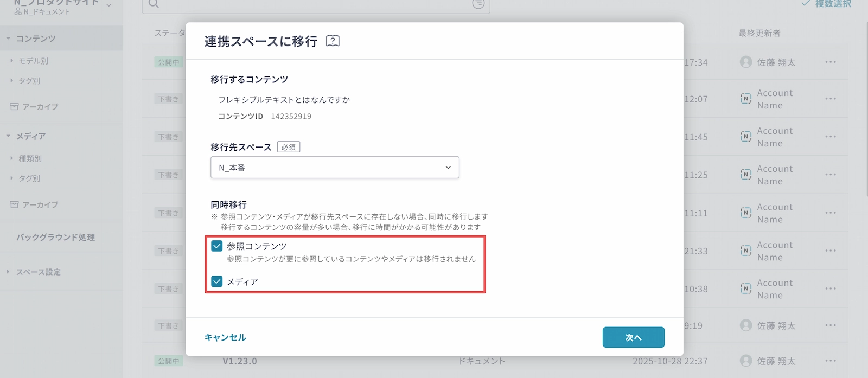Toggle 複数選択 multi-select mode
The width and height of the screenshot is (868, 378).
[826, 4]
